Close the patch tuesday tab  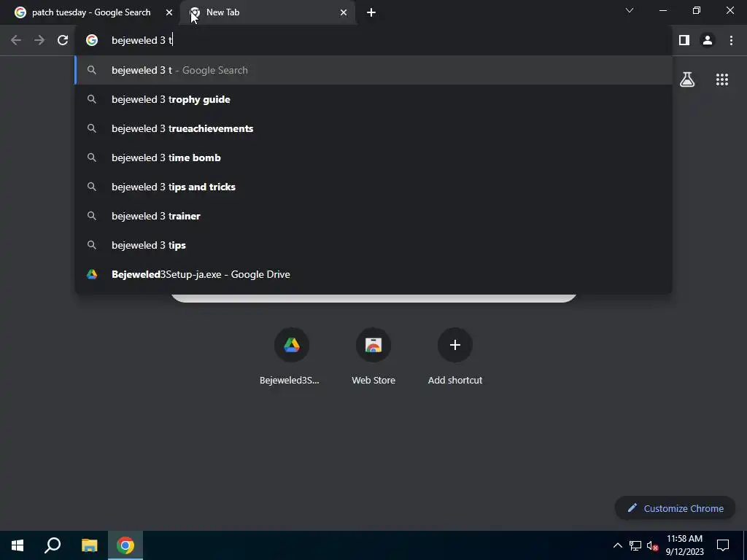click(169, 12)
